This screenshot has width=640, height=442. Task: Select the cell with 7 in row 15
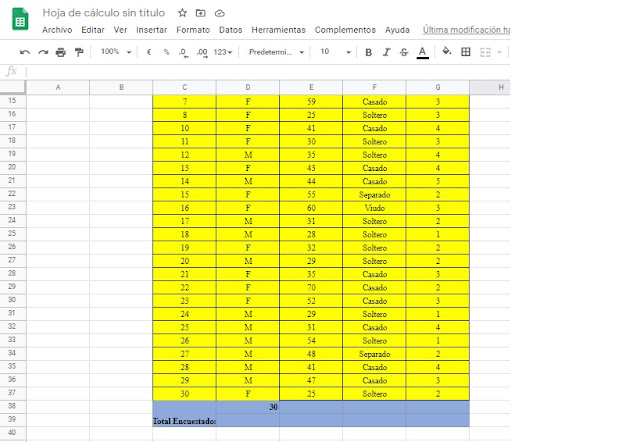[x=184, y=102]
